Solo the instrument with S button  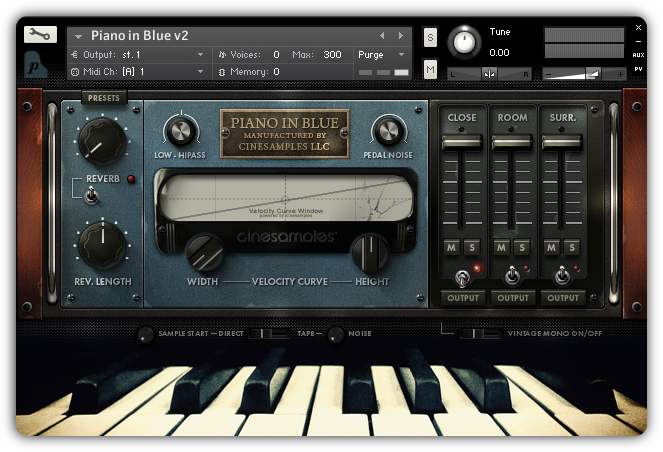(430, 37)
